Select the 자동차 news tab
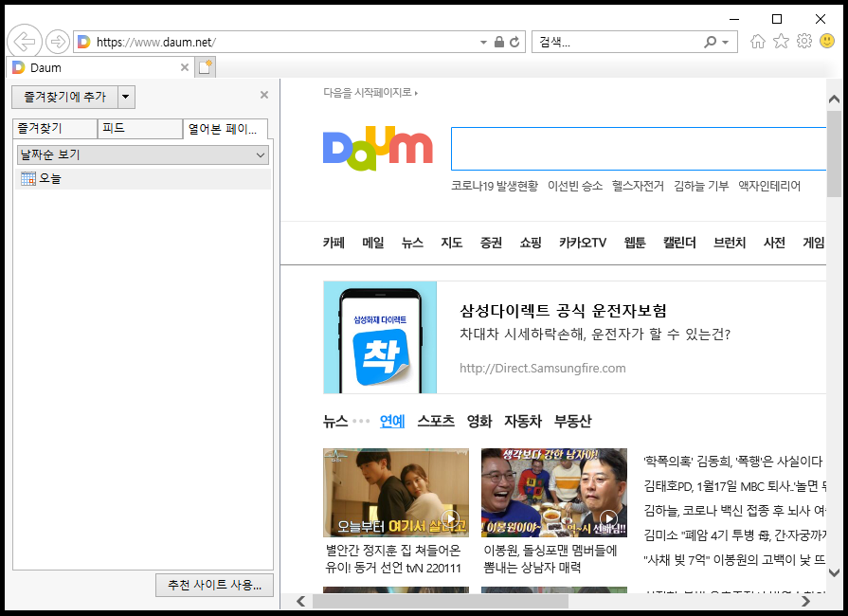Viewport: 848px width, 616px height. point(522,421)
